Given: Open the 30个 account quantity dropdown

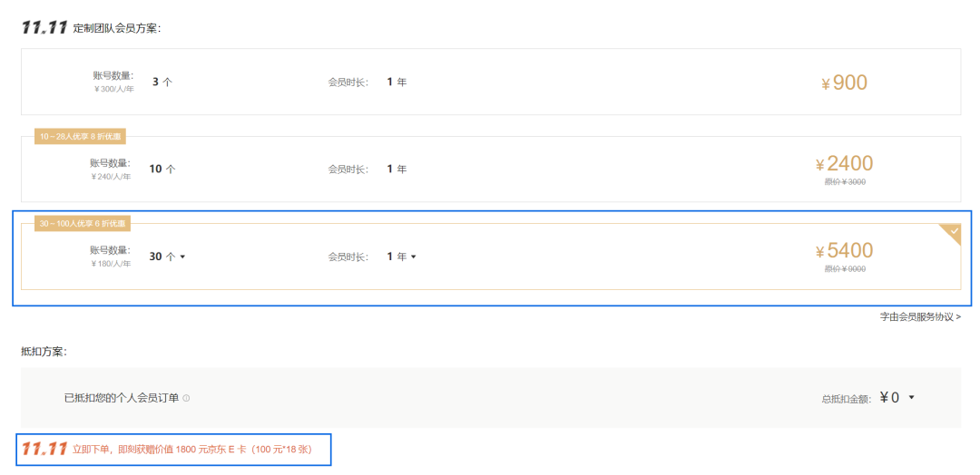Looking at the screenshot, I should click(x=168, y=257).
